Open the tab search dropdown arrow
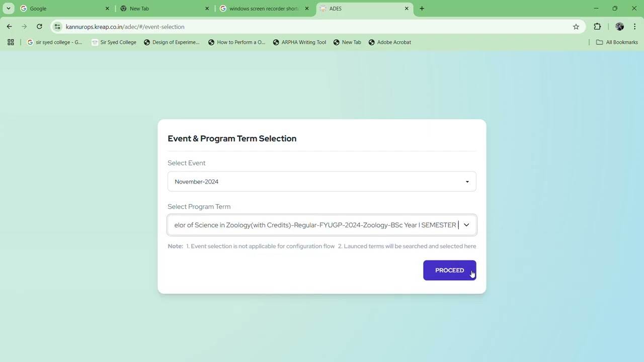 [9, 9]
